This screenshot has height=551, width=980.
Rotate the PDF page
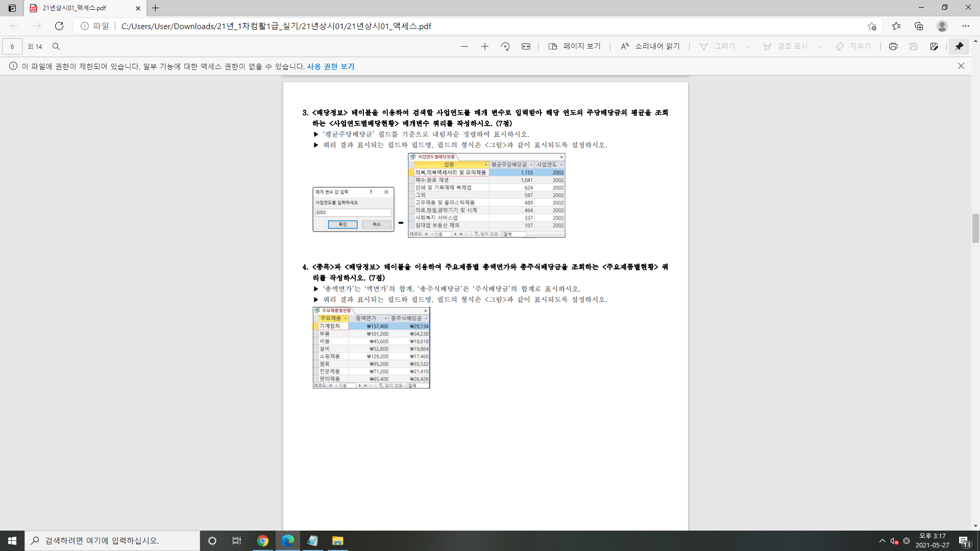(x=505, y=46)
